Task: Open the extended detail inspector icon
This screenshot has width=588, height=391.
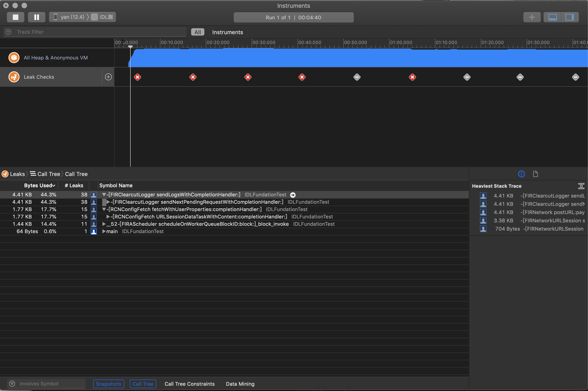Action: (x=521, y=174)
